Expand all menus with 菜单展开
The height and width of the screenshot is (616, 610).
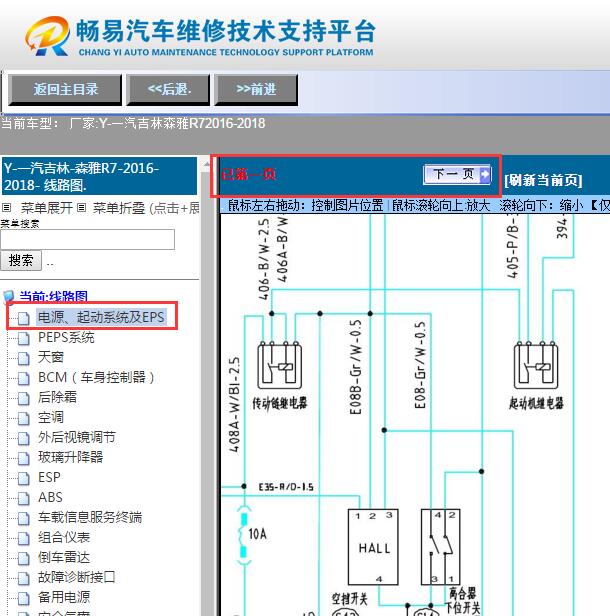click(x=47, y=208)
